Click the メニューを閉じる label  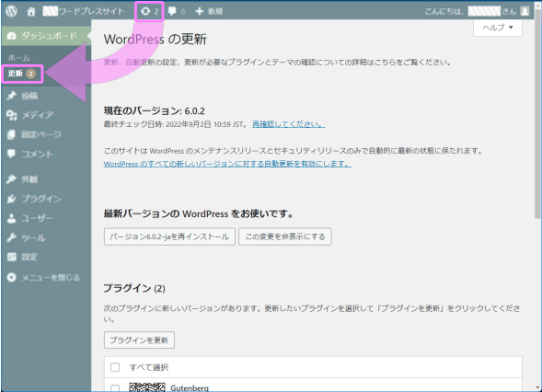pos(51,278)
